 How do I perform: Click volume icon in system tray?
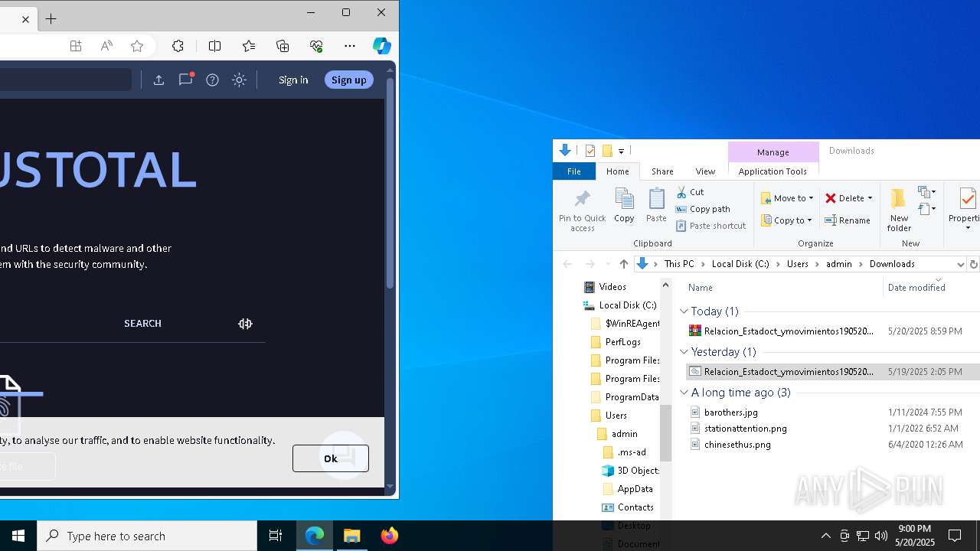(880, 536)
